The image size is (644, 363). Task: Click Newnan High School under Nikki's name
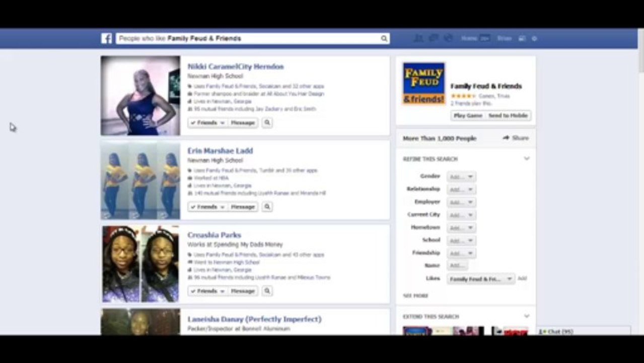(x=215, y=76)
